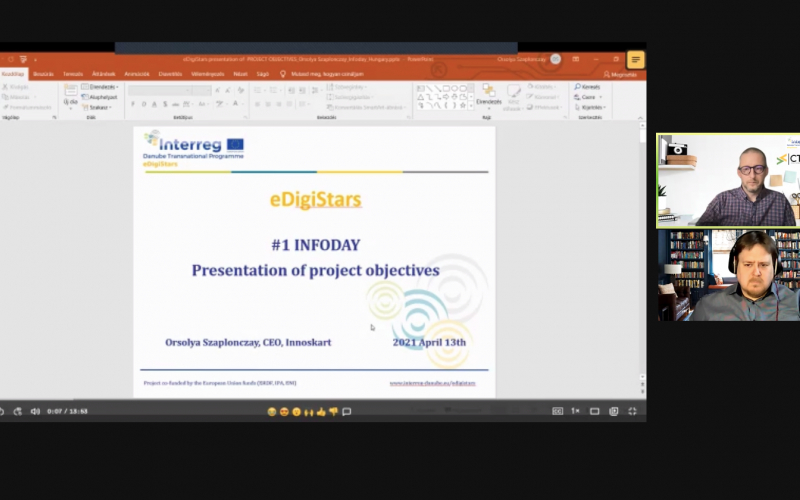800x500 pixels.
Task: Change playback speed 1x
Action: pyautogui.click(x=576, y=411)
